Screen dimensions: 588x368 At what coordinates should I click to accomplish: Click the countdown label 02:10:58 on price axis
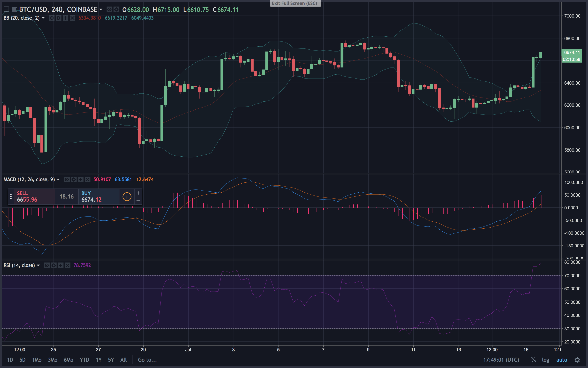pyautogui.click(x=572, y=59)
